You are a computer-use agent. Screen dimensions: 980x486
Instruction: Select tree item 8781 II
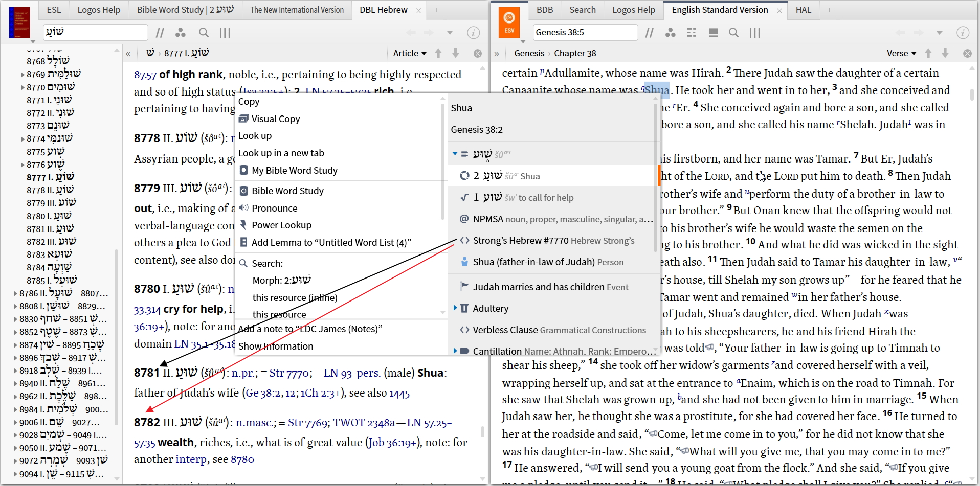coord(50,228)
